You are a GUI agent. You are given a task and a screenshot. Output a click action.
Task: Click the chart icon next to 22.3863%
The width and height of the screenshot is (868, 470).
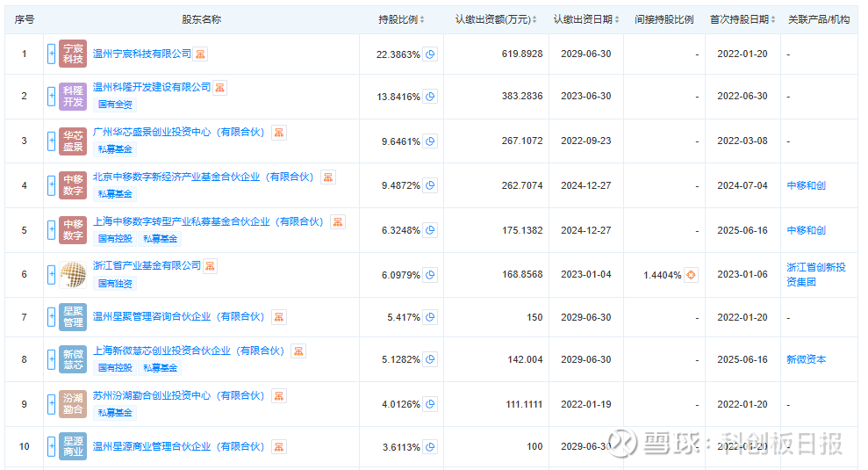430,54
